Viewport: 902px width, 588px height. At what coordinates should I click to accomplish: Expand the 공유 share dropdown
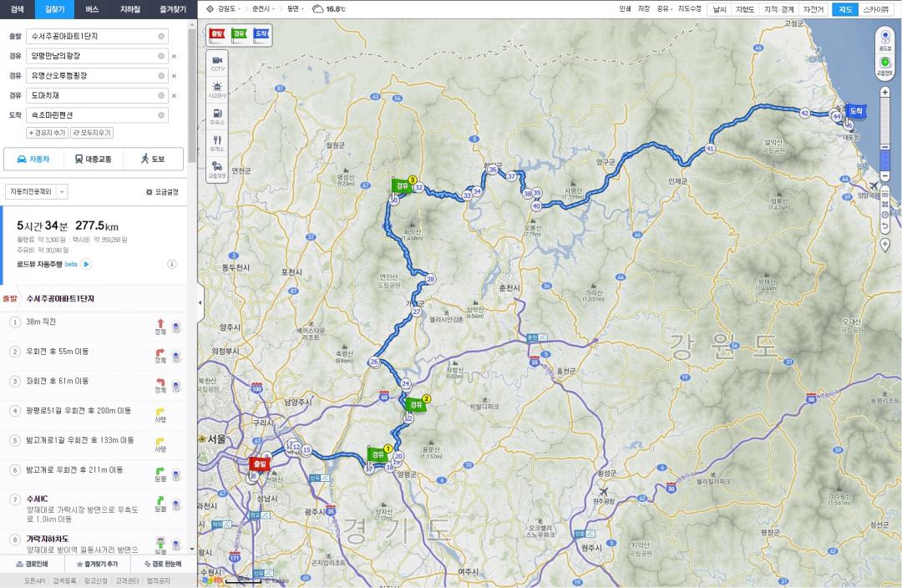tap(665, 9)
